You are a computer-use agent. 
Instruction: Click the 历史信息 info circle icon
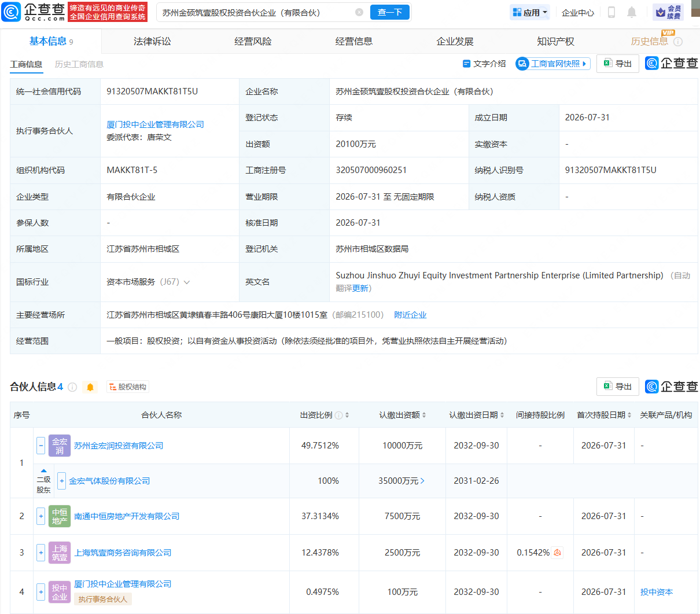tap(678, 42)
